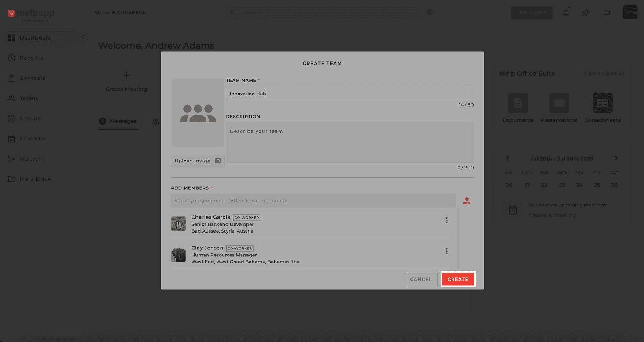Viewport: 644px width, 342px height.
Task: Open the three-dot menu beside Clay Jensen
Action: coord(446,251)
